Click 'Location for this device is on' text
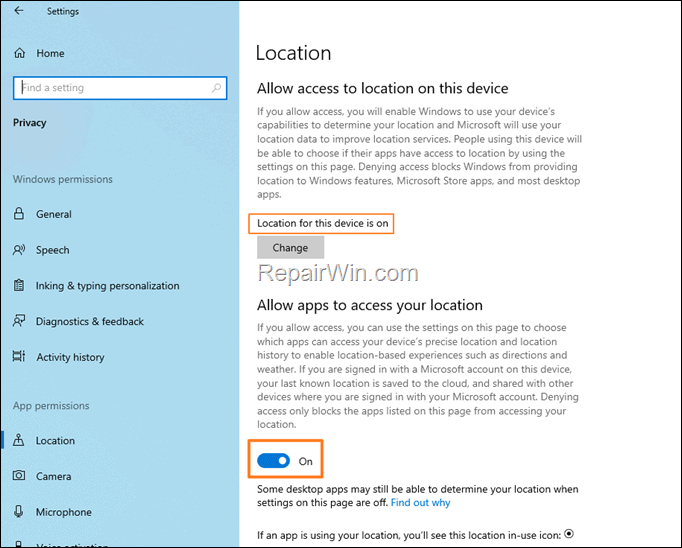The image size is (682, 548). tap(322, 223)
